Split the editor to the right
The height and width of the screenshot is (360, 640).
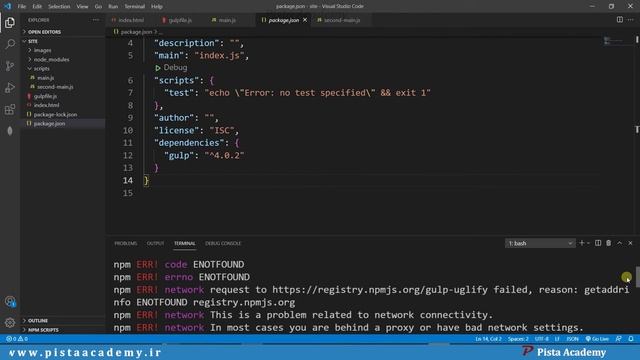620,20
